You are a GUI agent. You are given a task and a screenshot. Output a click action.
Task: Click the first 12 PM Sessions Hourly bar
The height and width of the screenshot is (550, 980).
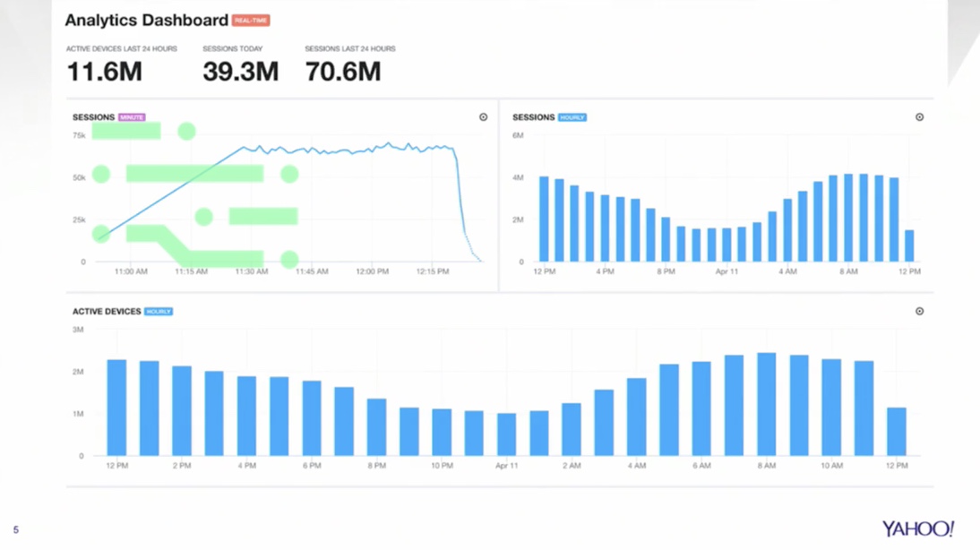544,219
